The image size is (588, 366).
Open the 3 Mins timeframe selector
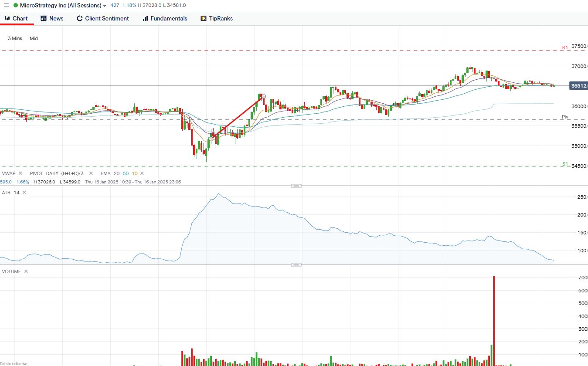15,38
